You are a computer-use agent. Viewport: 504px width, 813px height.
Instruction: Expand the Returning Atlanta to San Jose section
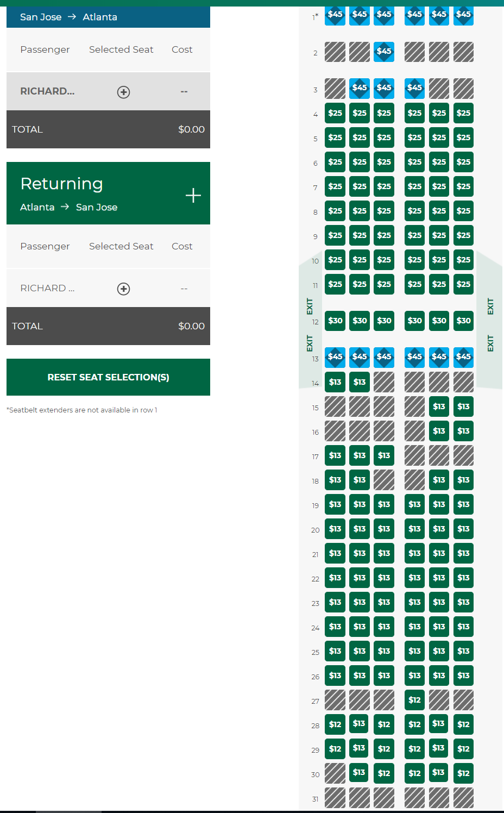(193, 195)
